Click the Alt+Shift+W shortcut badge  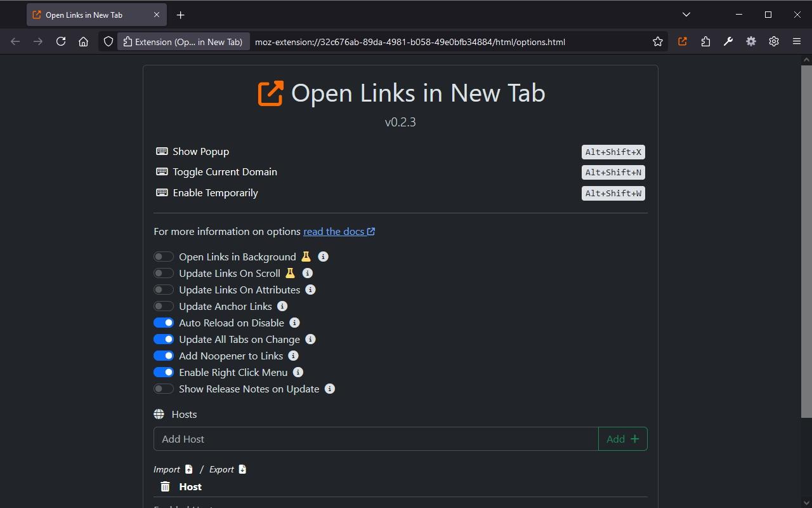coord(613,193)
